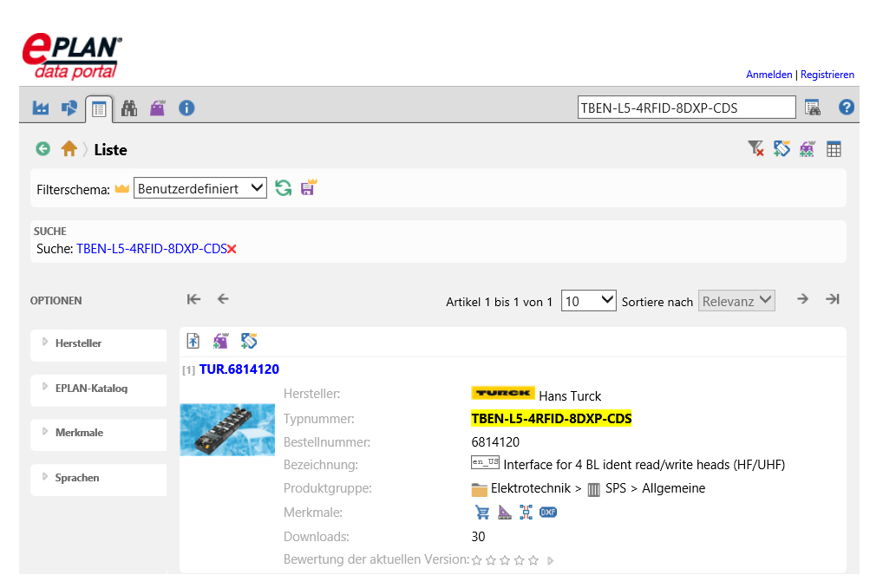
Task: Open the TUR.6814120 article link
Action: click(239, 369)
